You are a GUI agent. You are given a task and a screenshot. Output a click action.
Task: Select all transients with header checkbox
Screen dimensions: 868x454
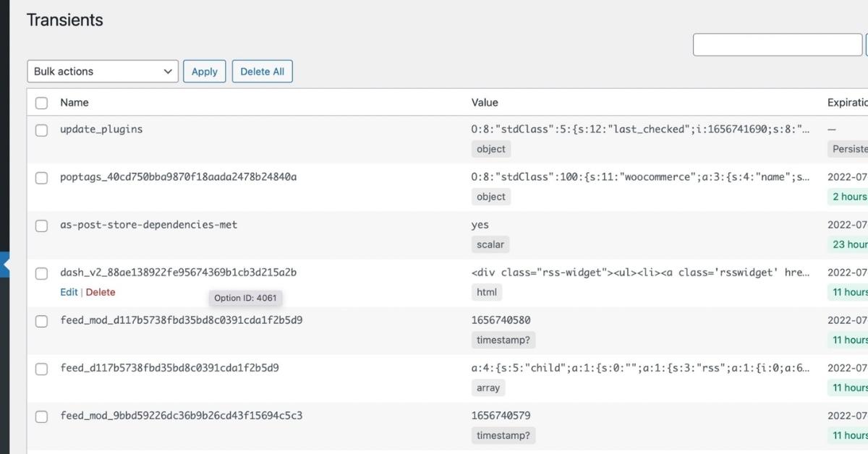pyautogui.click(x=42, y=103)
